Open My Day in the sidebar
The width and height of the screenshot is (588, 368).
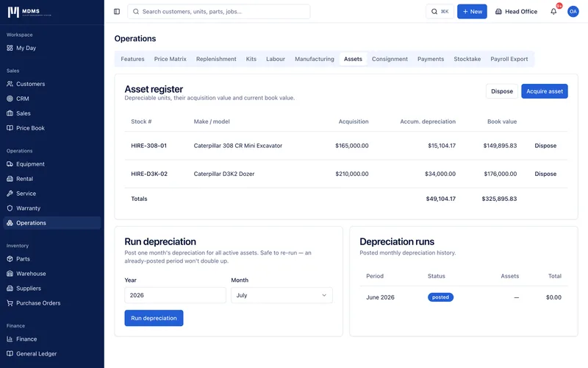coord(51,48)
